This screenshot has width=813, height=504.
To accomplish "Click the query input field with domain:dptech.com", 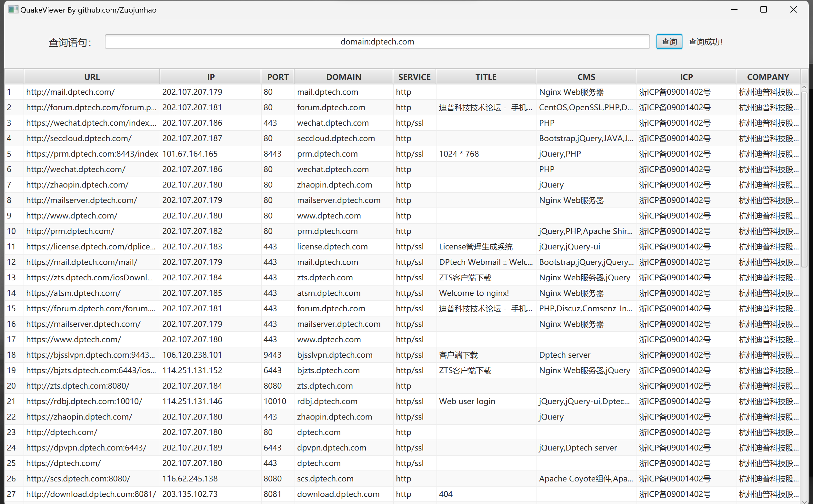I will point(377,42).
